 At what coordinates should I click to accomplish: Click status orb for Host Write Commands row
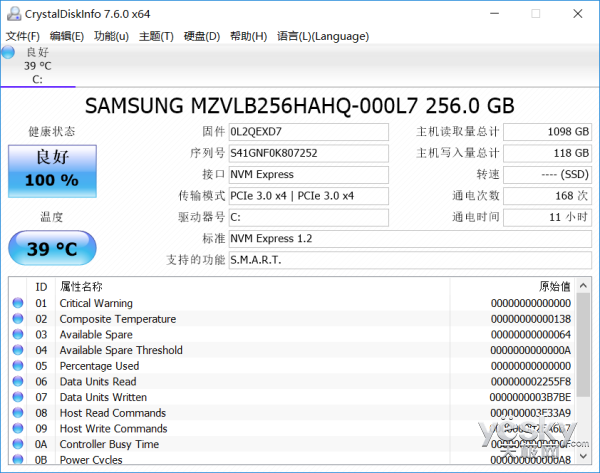pos(18,428)
